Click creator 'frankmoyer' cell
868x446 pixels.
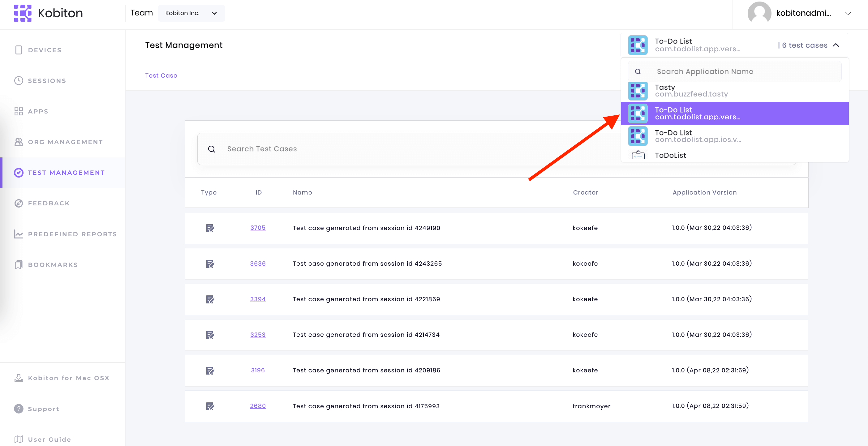tap(591, 406)
